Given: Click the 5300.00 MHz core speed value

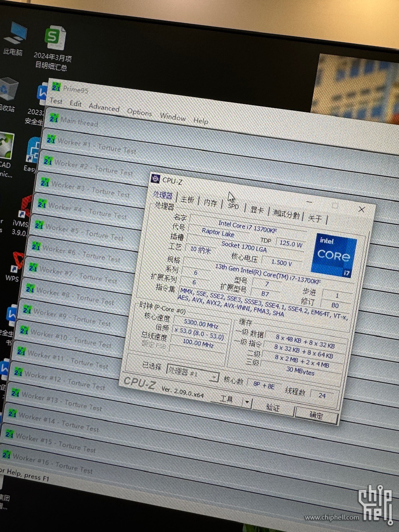Looking at the screenshot, I should [x=201, y=323].
